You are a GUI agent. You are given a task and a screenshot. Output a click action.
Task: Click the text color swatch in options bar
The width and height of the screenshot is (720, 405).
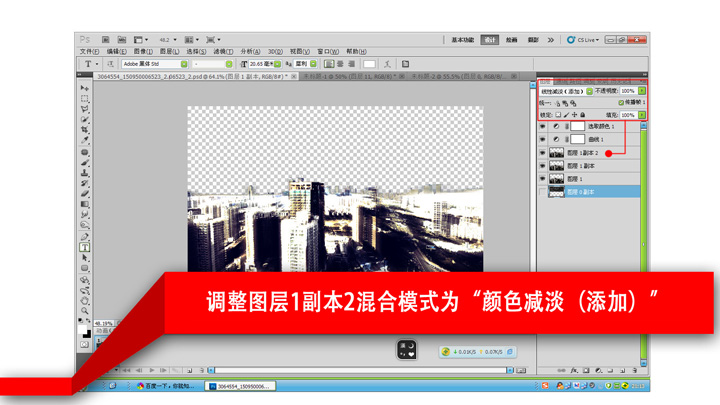pos(369,64)
